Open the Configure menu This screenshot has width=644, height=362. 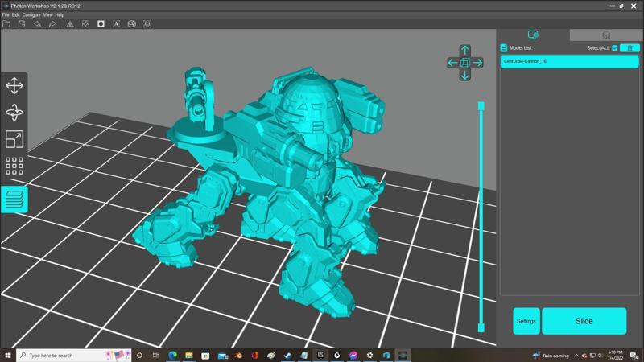coord(31,14)
